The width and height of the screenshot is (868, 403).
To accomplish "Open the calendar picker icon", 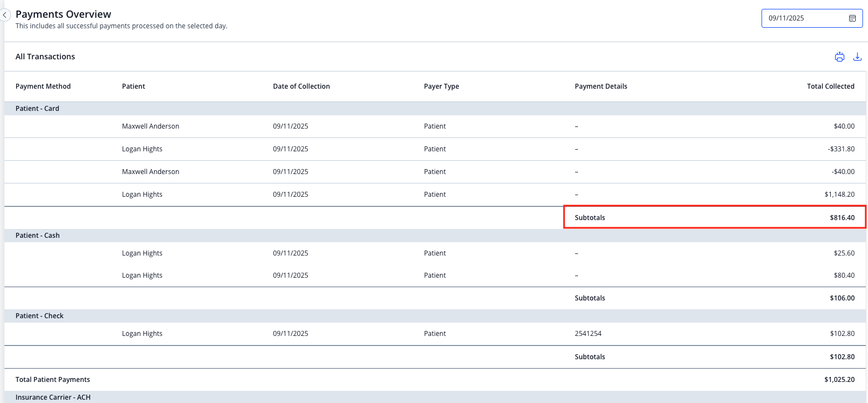I will point(852,18).
